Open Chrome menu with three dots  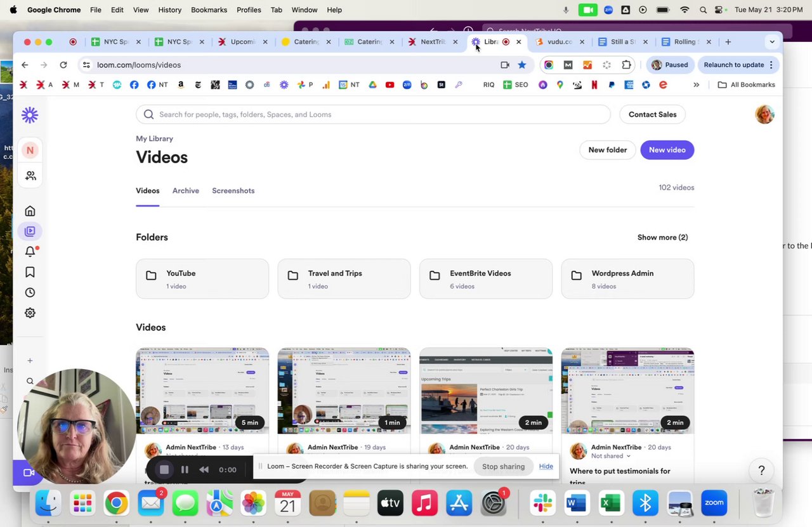(771, 65)
